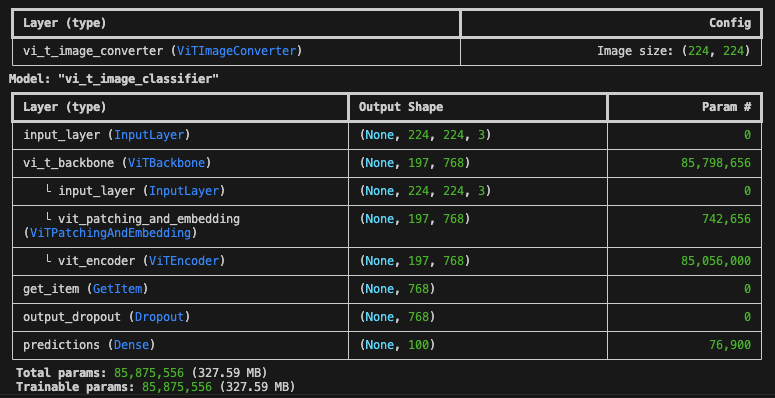Click the ViTImageConverter type name
This screenshot has height=398, width=775.
point(236,51)
